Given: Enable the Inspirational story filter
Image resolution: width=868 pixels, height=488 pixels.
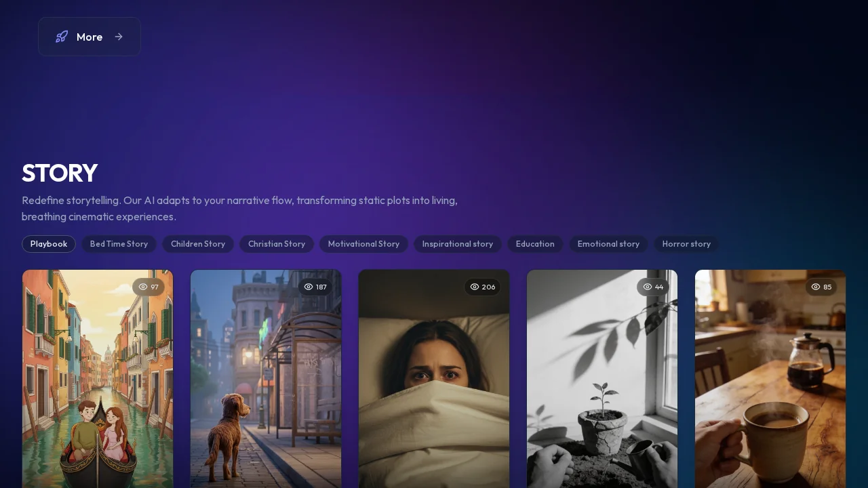Looking at the screenshot, I should point(458,244).
